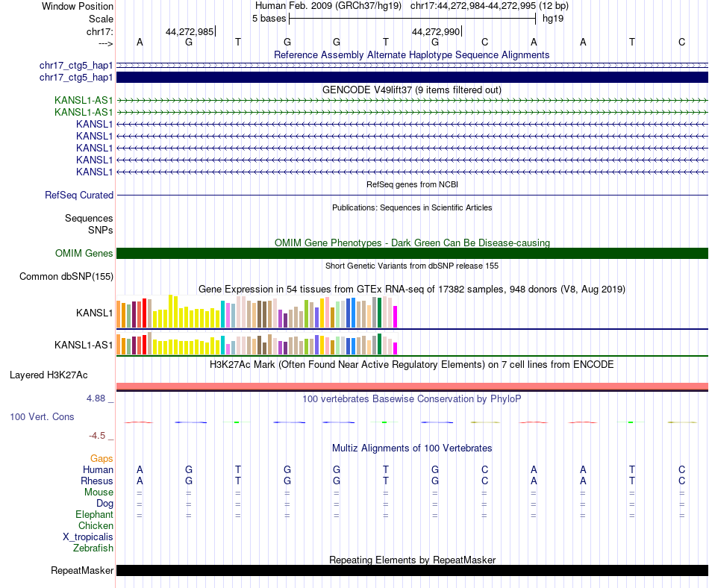
Task: Open the first KANSL1-AS1 gene label
Action: pos(83,100)
